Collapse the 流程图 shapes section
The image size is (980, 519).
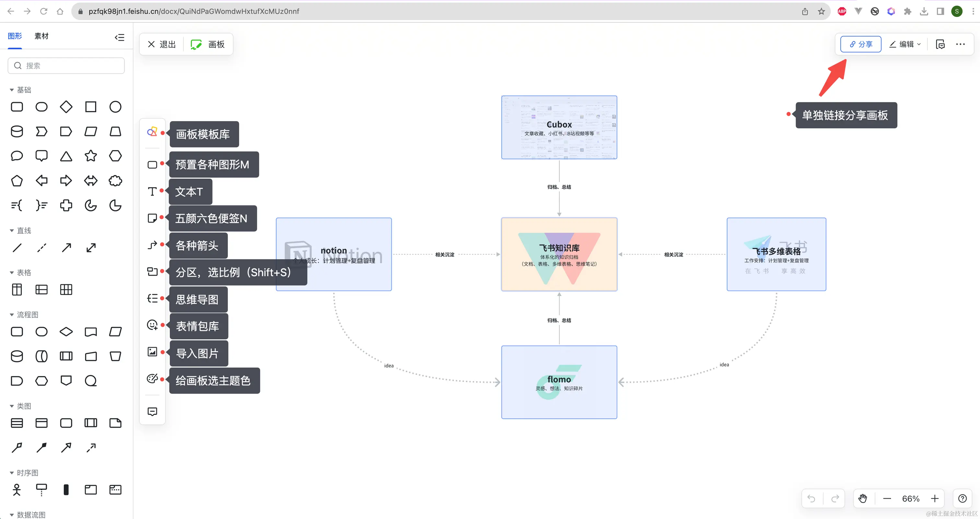coord(12,315)
